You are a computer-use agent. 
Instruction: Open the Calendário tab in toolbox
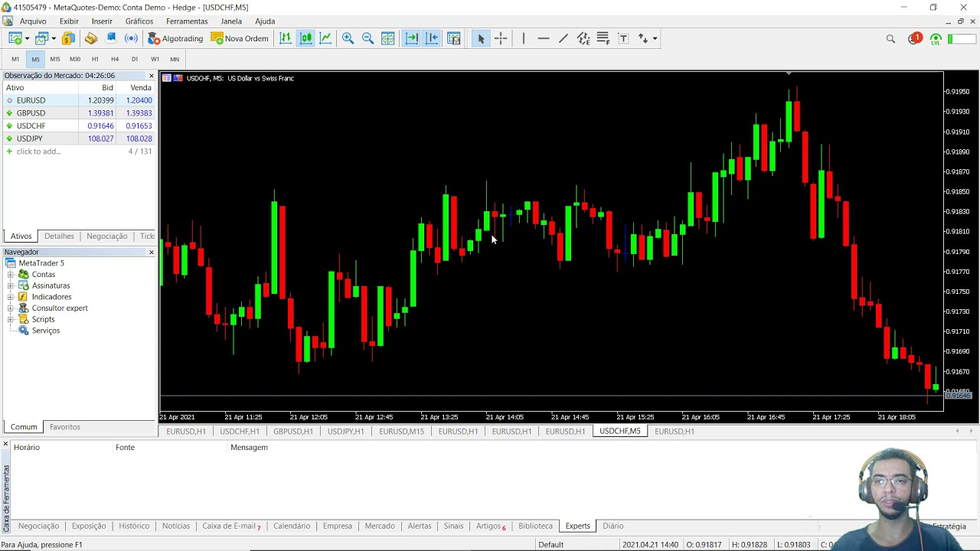(292, 527)
